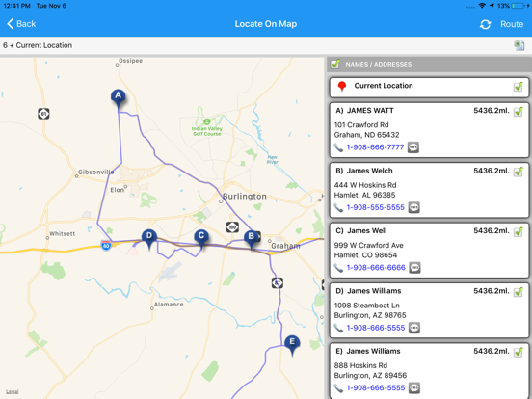Open the Legal link on map
Screen dimensions: 532x399
tap(13, 391)
